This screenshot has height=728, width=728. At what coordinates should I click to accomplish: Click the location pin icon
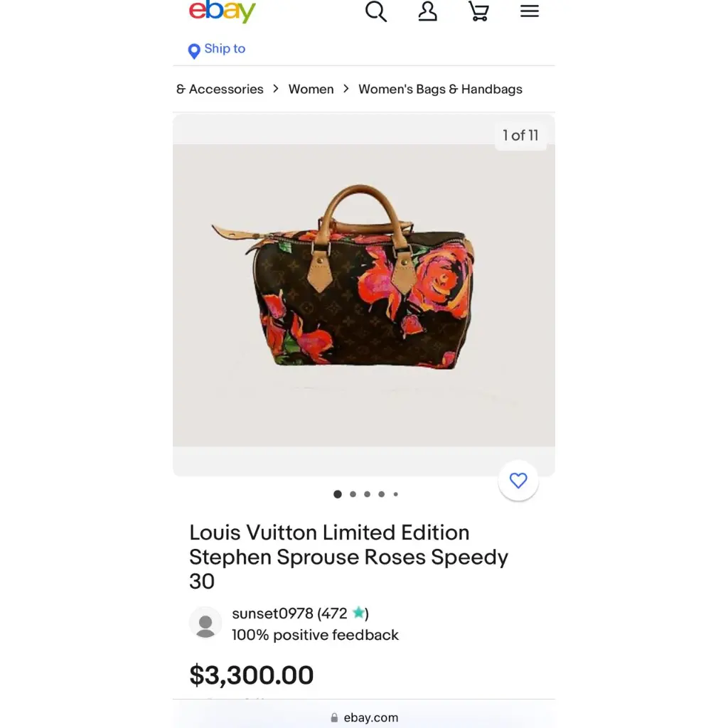[194, 50]
